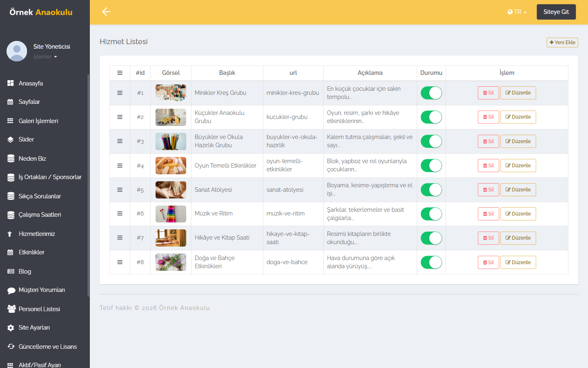Screen dimensions: 588x368
Task: Click the Anasayfa dashboard icon in sidebar
Action: tap(11, 83)
